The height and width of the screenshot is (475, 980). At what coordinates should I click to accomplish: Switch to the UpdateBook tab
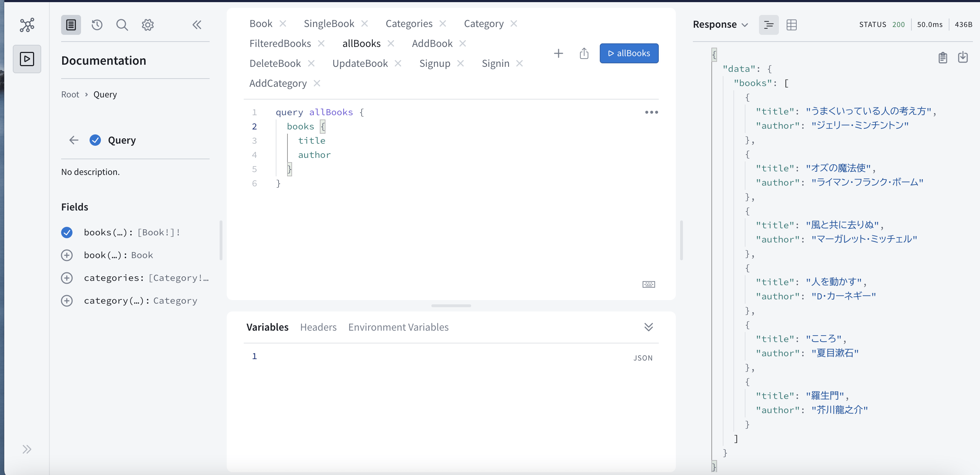pyautogui.click(x=360, y=63)
